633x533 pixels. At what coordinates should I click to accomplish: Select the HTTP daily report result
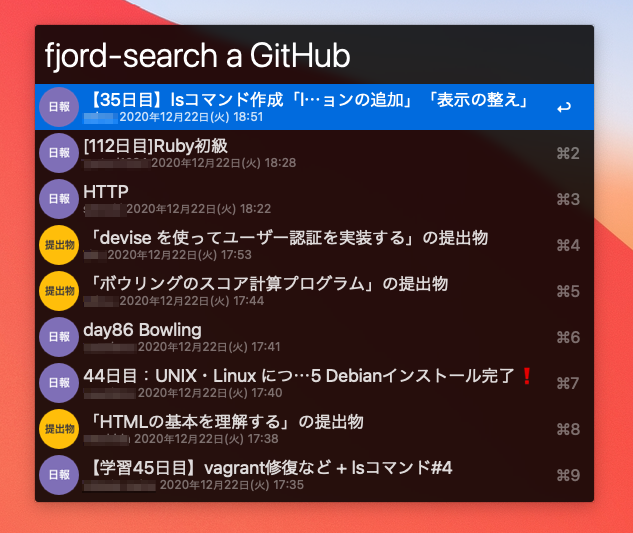tap(314, 199)
